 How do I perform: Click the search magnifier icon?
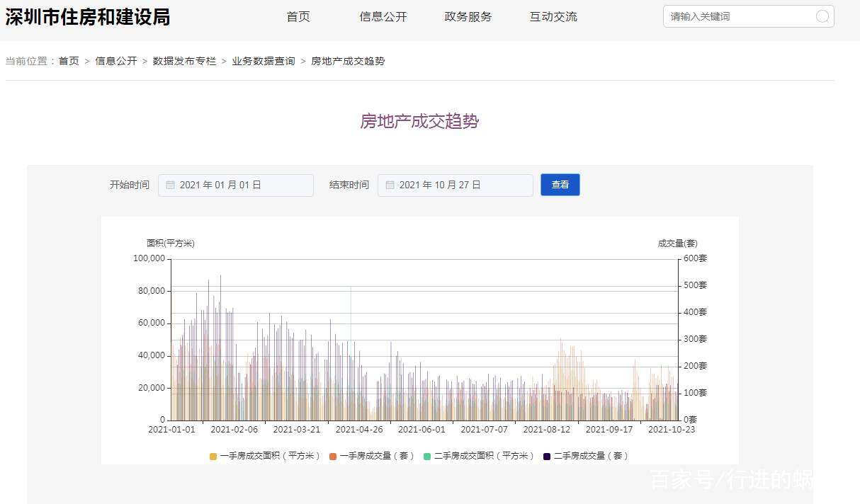tap(822, 16)
